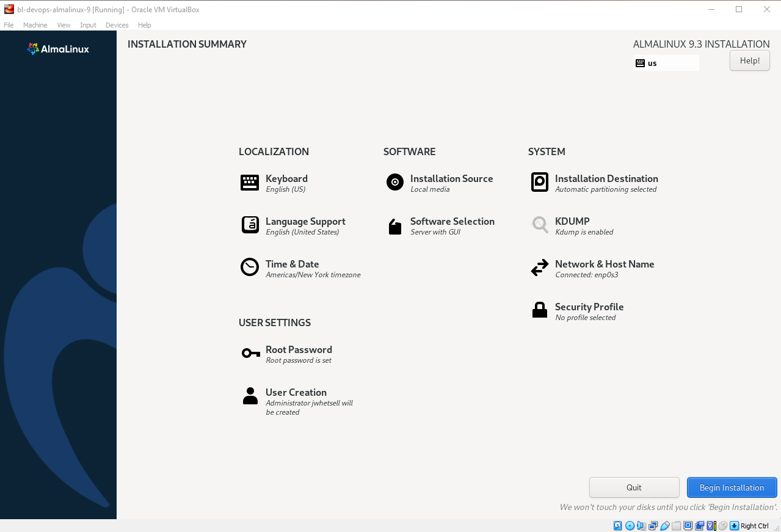The height and width of the screenshot is (532, 781).
Task: Click the display status icon
Action: pyautogui.click(x=688, y=526)
